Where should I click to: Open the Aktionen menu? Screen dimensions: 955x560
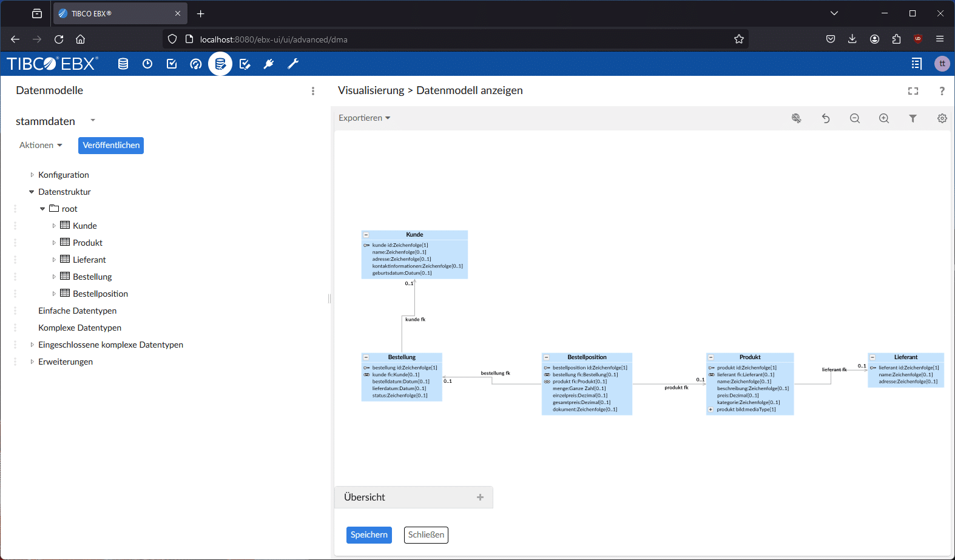[x=41, y=145]
